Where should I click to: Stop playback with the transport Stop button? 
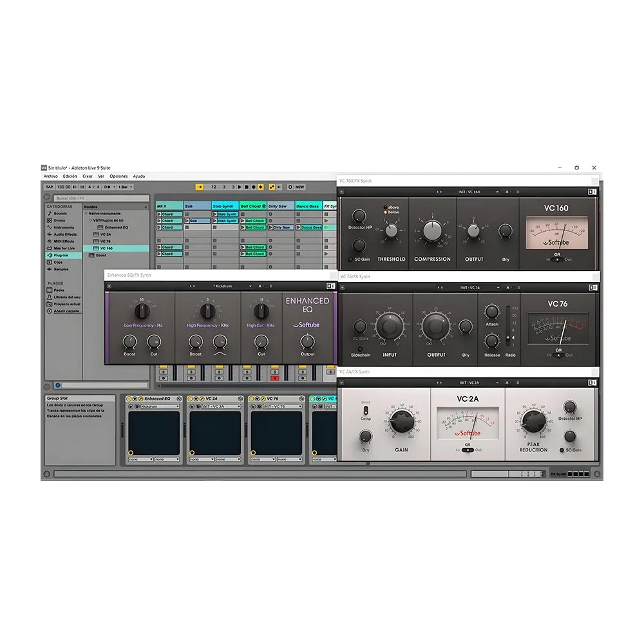point(247,187)
